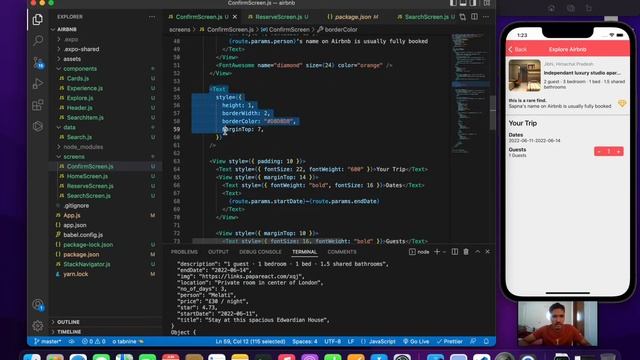Open Experience.js file
Viewport: 640px width, 360px height.
(x=84, y=88)
